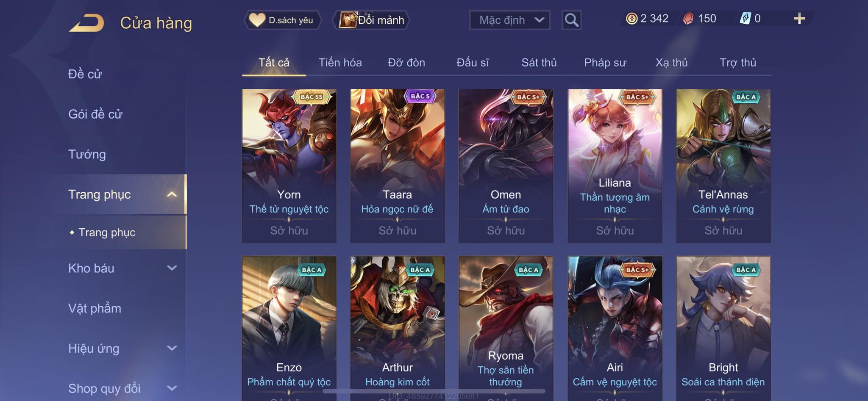The image size is (868, 401).
Task: Select Yorn Thế tử nguyệt tộc skin card
Action: coord(289,166)
